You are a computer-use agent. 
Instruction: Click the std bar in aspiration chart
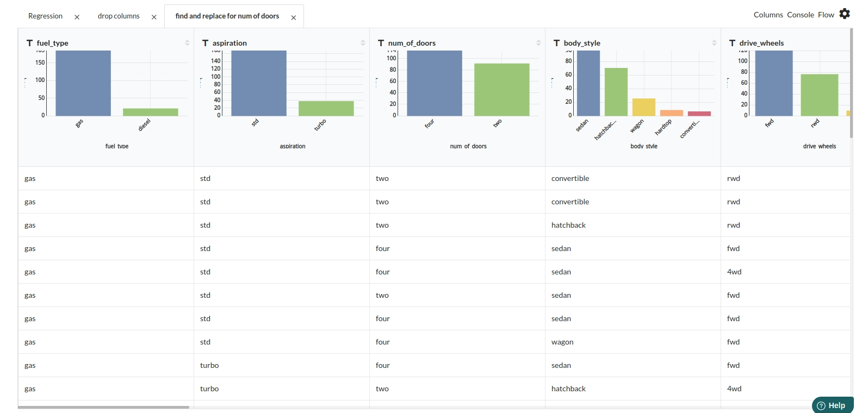[259, 83]
